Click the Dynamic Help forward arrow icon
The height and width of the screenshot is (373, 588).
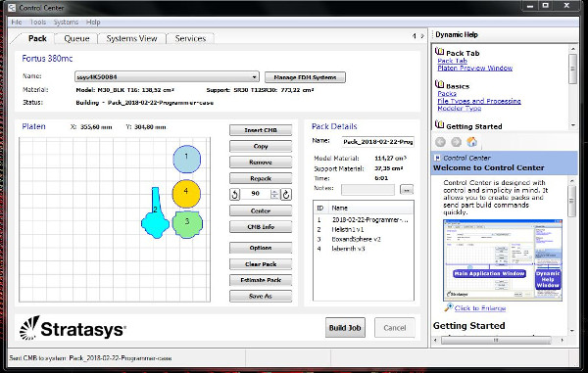(x=456, y=142)
